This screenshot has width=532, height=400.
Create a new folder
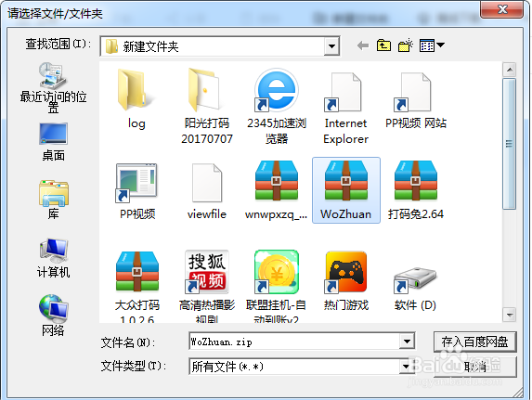click(x=406, y=45)
